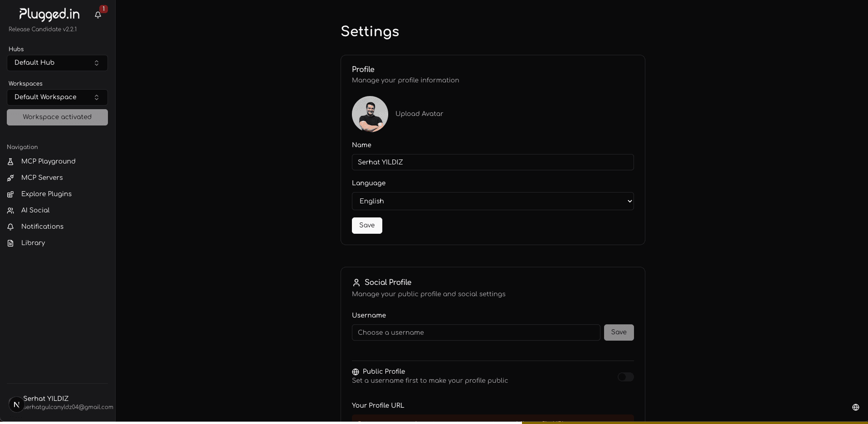Click the N user avatar in sidebar

16,405
